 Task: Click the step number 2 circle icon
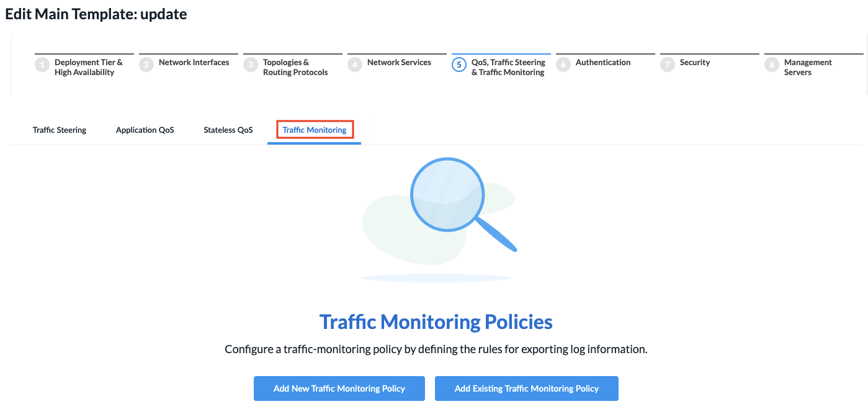click(146, 65)
